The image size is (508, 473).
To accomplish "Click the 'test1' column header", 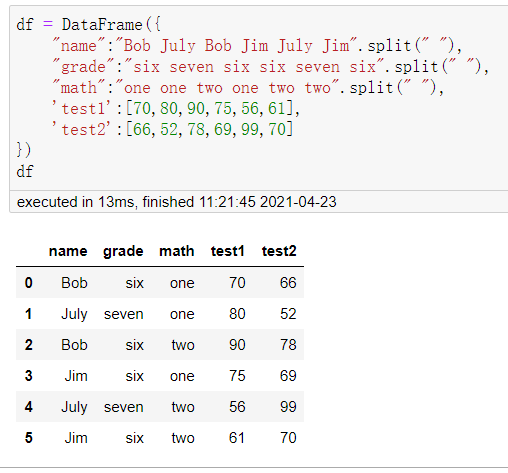I will [228, 251].
